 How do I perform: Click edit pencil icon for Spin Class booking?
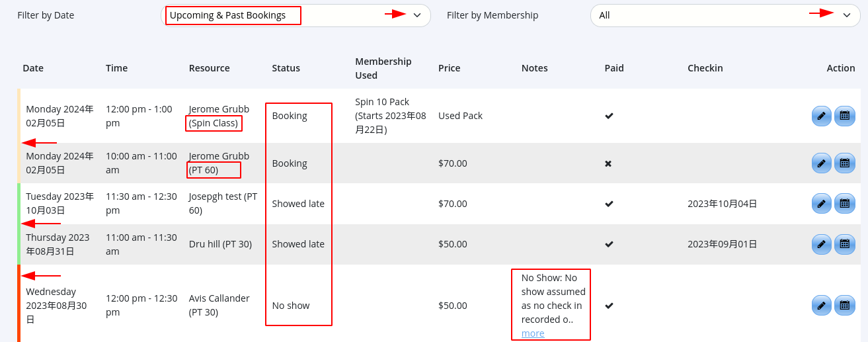click(x=821, y=116)
